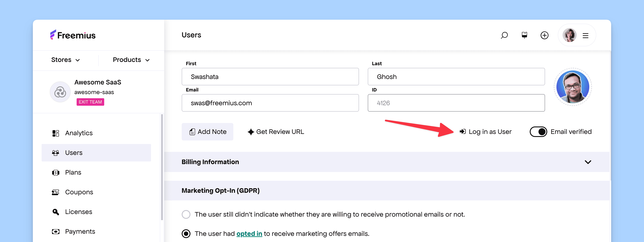
Task: Click the Awesome SaaS product name
Action: [98, 82]
